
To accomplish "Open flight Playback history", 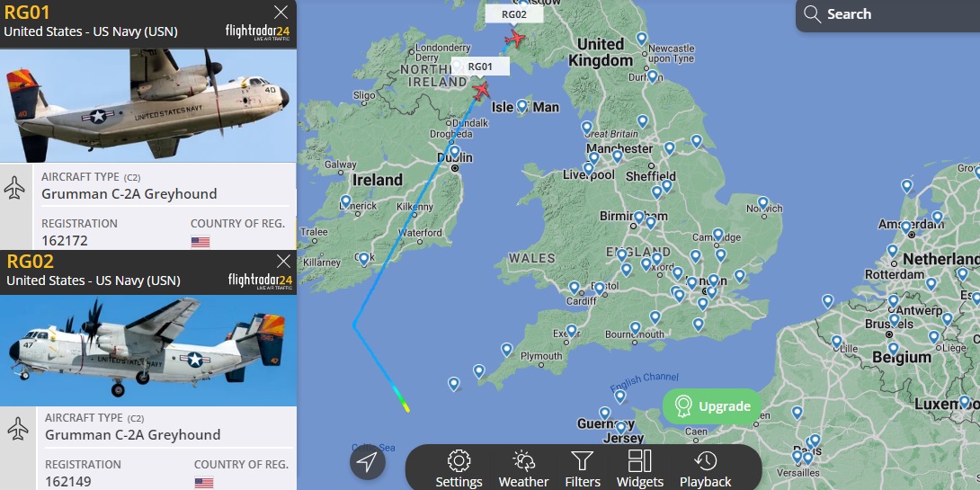I will pyautogui.click(x=705, y=469).
